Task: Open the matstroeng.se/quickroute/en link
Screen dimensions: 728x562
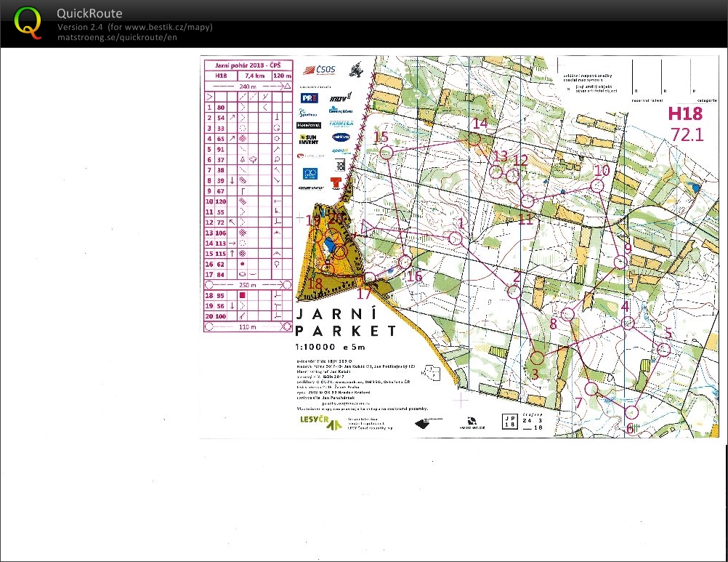Action: [117, 38]
